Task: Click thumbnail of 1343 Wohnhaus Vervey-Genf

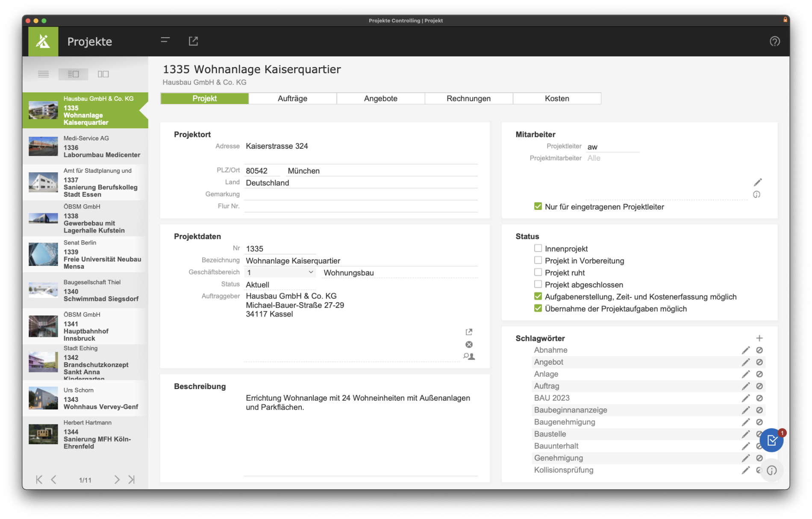Action: [x=43, y=398]
